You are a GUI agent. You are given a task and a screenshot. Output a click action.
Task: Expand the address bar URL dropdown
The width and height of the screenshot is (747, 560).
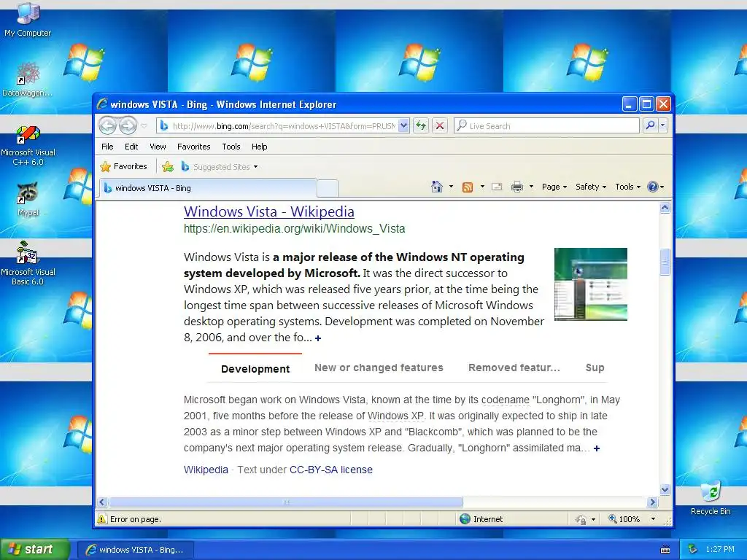403,125
